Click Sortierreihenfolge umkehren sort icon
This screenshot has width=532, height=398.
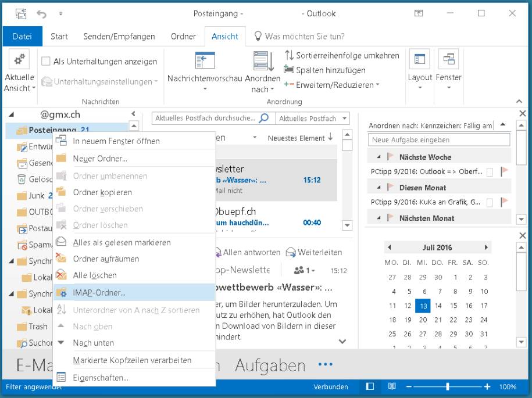click(x=289, y=55)
